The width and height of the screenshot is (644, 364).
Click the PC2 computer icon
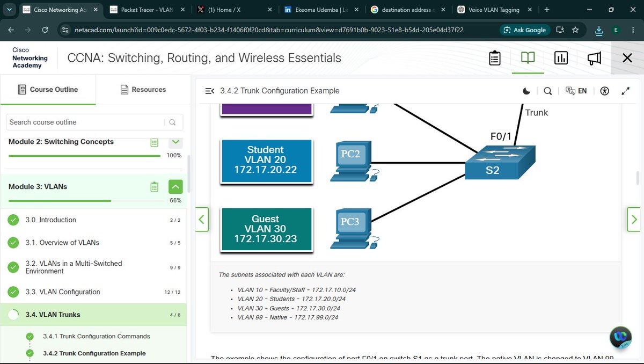click(x=355, y=162)
